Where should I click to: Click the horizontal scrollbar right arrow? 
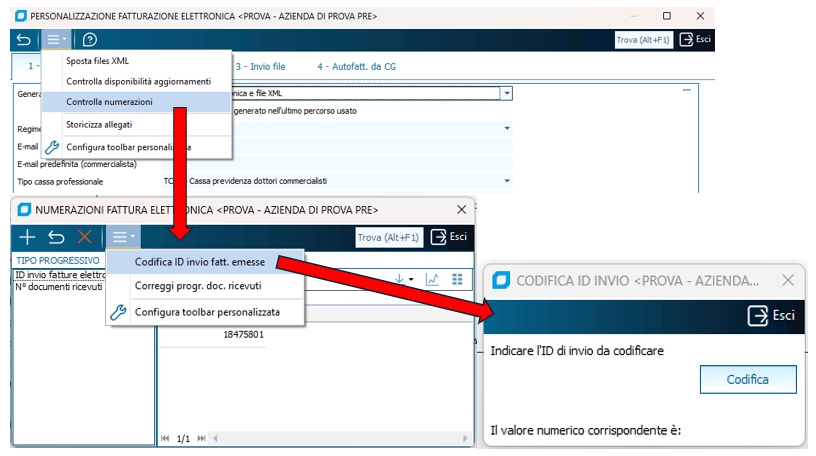click(465, 438)
